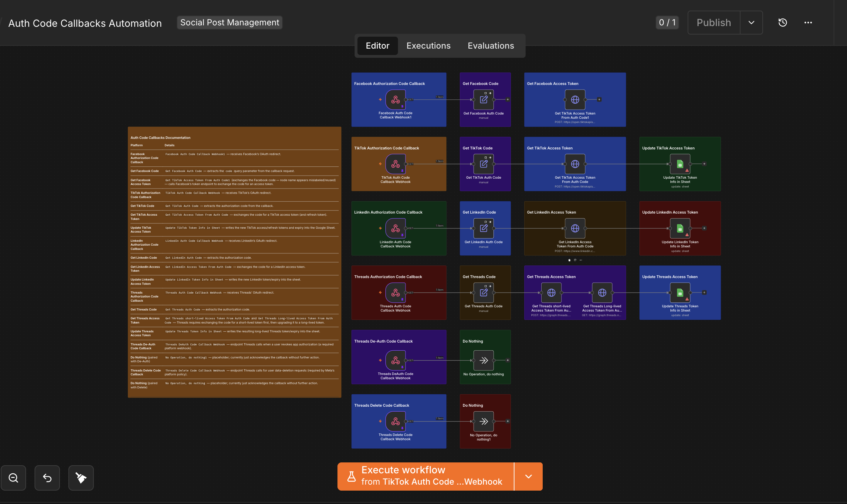
Task: Click the Threads Delete Code Callback note title
Action: [382, 405]
